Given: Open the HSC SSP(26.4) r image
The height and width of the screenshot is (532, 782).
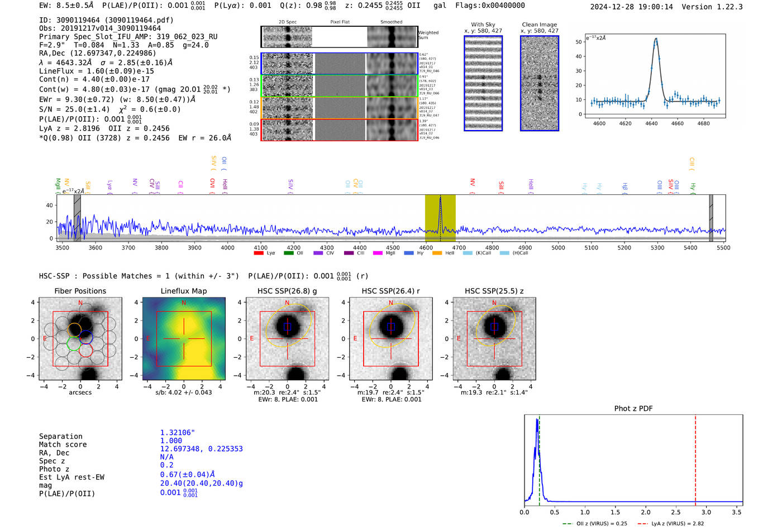Looking at the screenshot, I should (391, 339).
